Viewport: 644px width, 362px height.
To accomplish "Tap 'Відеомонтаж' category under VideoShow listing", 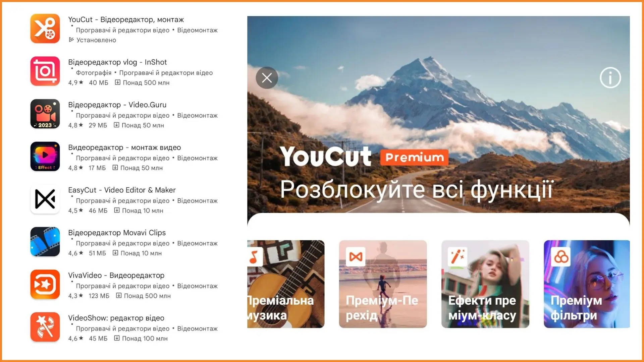I will click(197, 328).
